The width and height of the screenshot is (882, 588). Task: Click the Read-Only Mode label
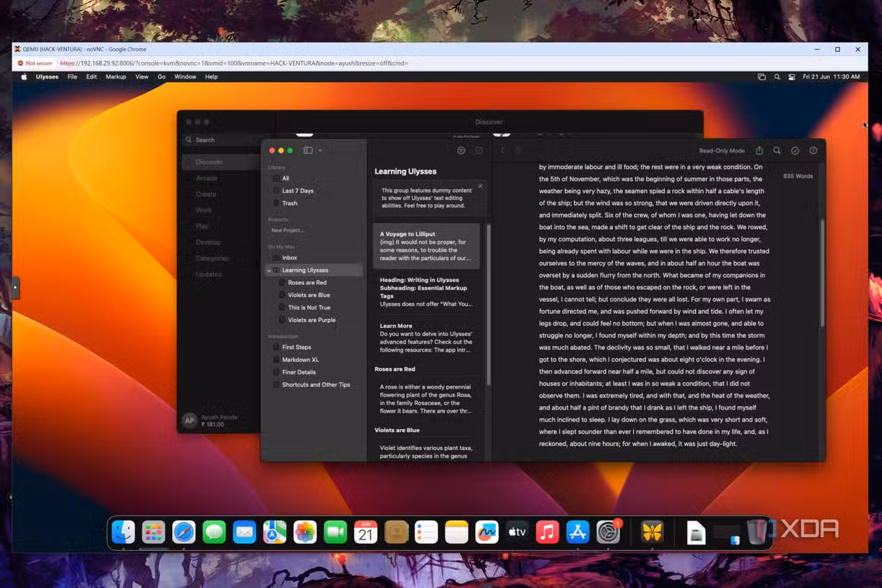coord(722,150)
